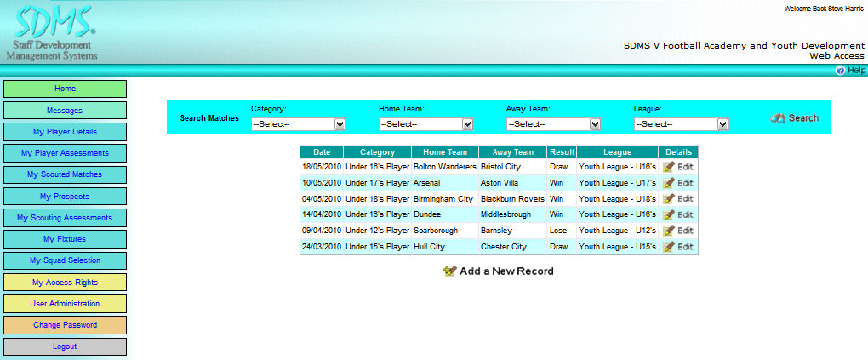This screenshot has height=360, width=868.
Task: Click Welcome Back Steve Harris text
Action: (824, 9)
